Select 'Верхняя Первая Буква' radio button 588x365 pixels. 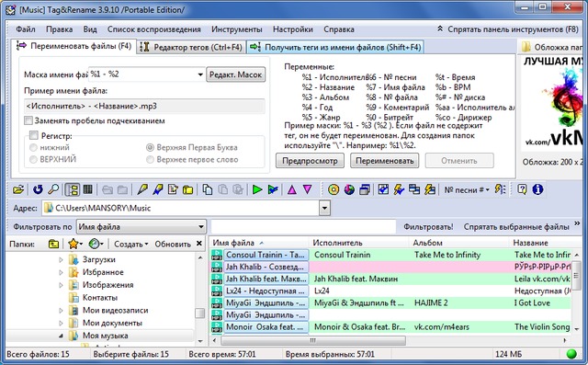tap(150, 147)
